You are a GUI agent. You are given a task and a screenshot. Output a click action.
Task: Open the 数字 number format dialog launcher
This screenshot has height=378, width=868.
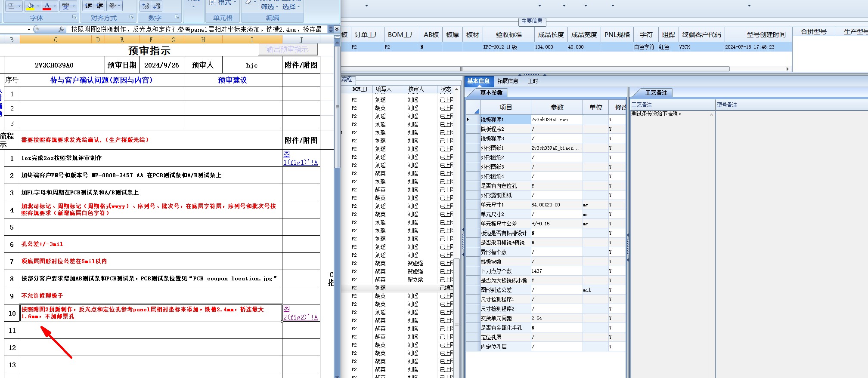click(x=177, y=17)
